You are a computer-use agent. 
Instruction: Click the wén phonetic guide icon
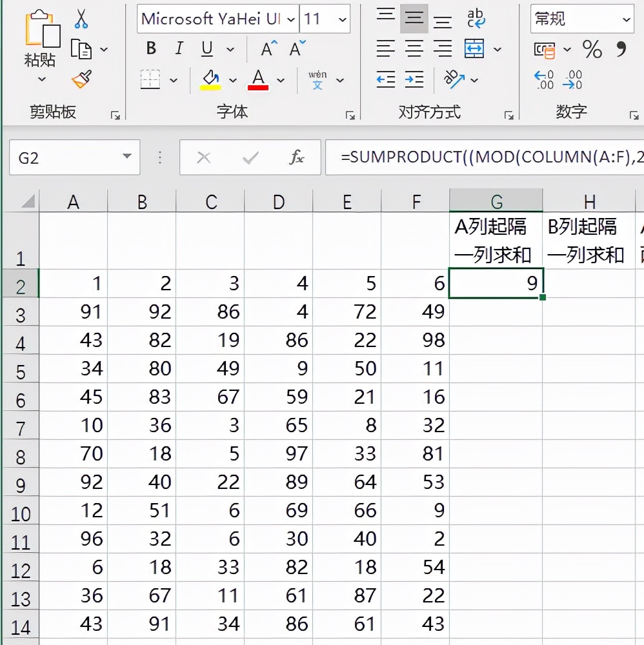317,80
